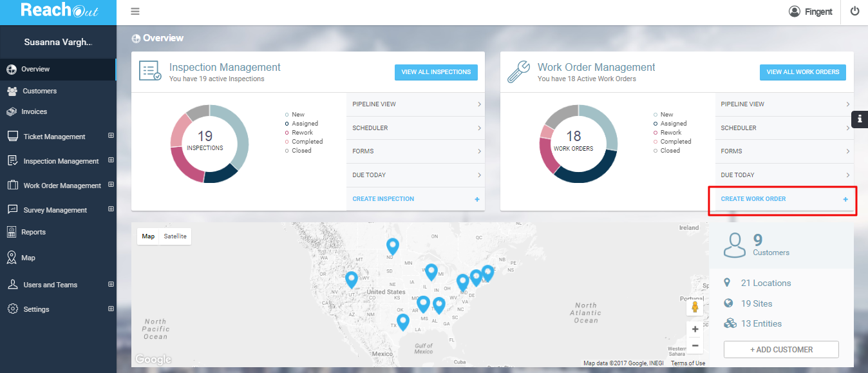Click the Settings gear sidebar icon

[x=12, y=309]
